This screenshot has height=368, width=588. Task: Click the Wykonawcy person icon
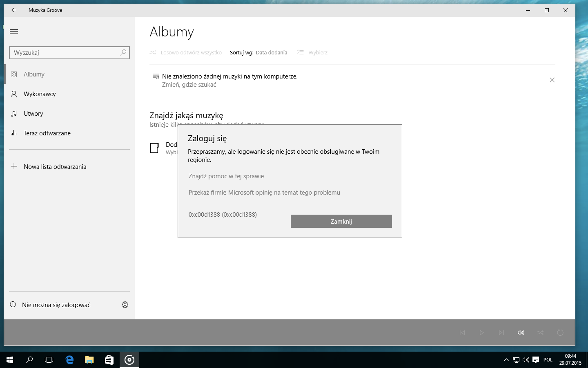tap(14, 94)
